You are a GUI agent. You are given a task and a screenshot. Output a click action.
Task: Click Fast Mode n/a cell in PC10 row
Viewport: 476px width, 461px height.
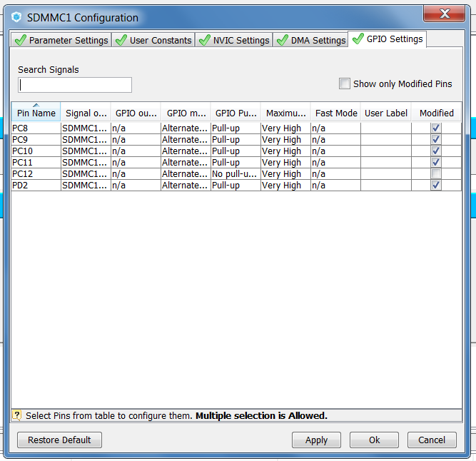[335, 151]
